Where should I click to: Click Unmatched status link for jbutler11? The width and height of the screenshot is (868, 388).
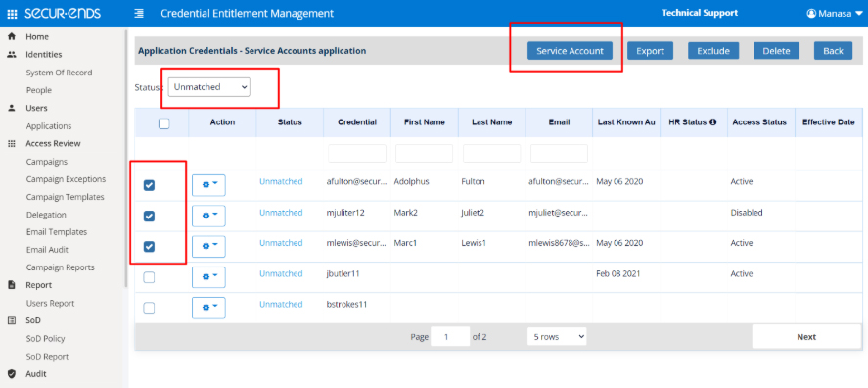pos(281,273)
